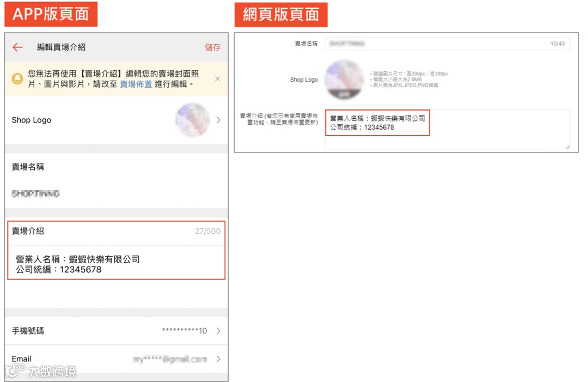Image resolution: width=588 pixels, height=382 pixels.
Task: Click the back arrow on the edit page
Action: (x=17, y=47)
